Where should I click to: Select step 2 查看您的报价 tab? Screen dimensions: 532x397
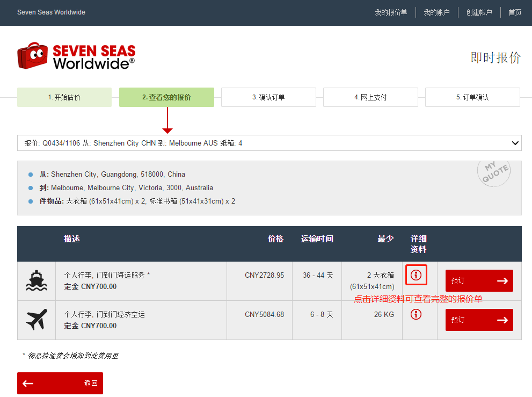[166, 97]
